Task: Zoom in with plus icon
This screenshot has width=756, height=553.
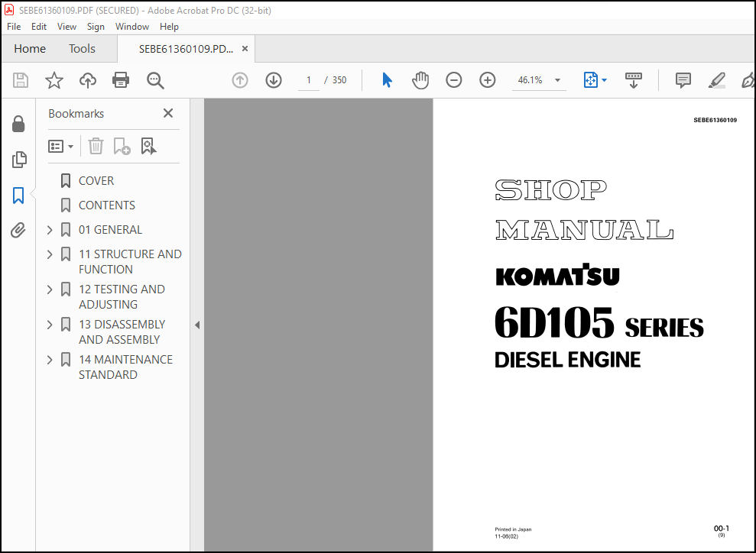Action: point(488,80)
